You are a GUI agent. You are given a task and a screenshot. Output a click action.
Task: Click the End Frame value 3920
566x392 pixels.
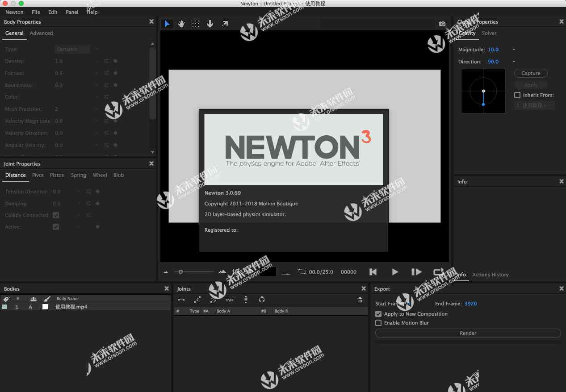471,304
